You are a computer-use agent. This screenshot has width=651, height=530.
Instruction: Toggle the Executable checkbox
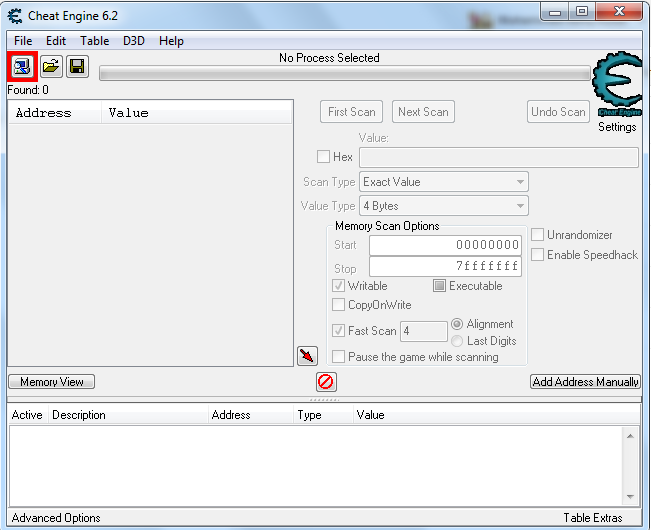(x=439, y=286)
